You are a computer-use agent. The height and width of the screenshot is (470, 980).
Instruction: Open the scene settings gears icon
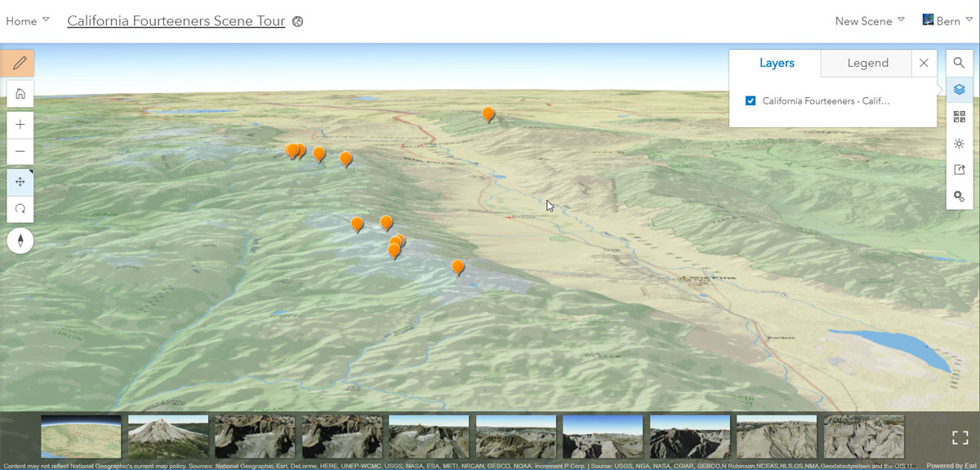tap(960, 197)
